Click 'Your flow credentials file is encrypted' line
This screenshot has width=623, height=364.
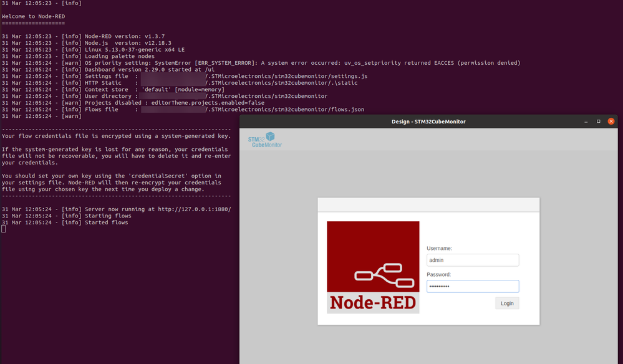[x=117, y=136]
